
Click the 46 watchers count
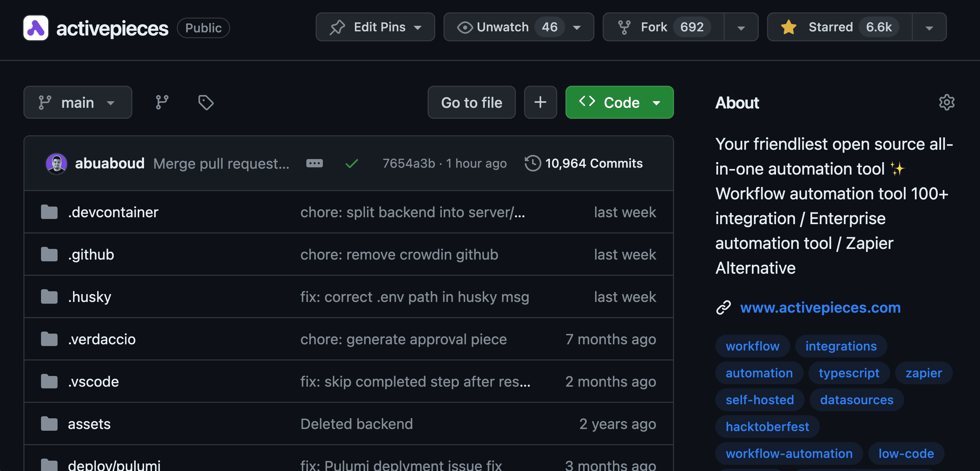click(x=549, y=27)
